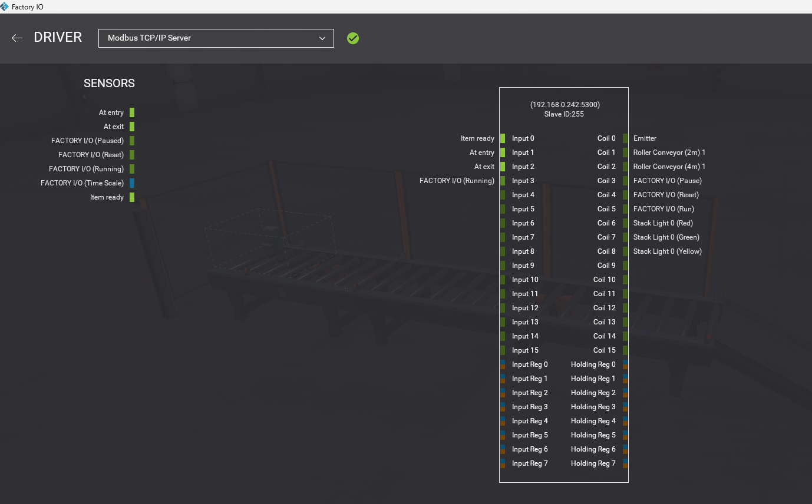Select Roller Conveyor (4m) 1 actuator tag

click(x=669, y=167)
